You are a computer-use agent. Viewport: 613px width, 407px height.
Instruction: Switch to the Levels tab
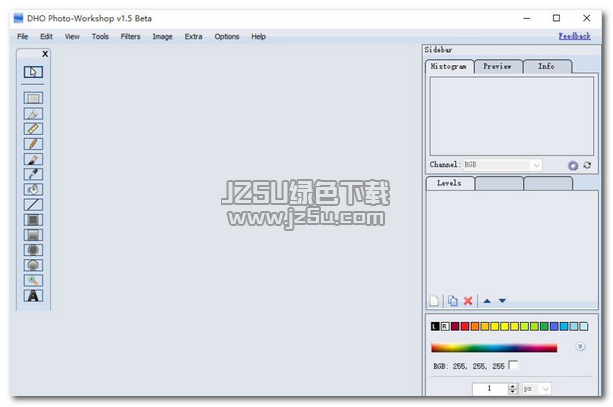pyautogui.click(x=450, y=183)
